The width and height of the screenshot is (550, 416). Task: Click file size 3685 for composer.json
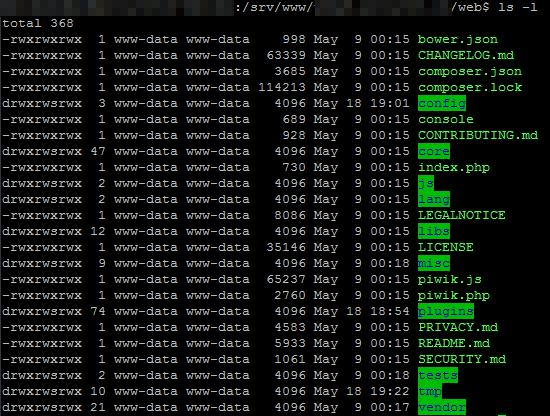pos(290,72)
